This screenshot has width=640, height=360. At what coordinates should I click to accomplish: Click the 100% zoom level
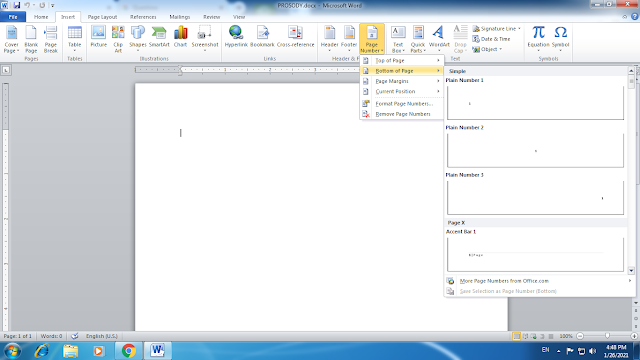[566, 336]
